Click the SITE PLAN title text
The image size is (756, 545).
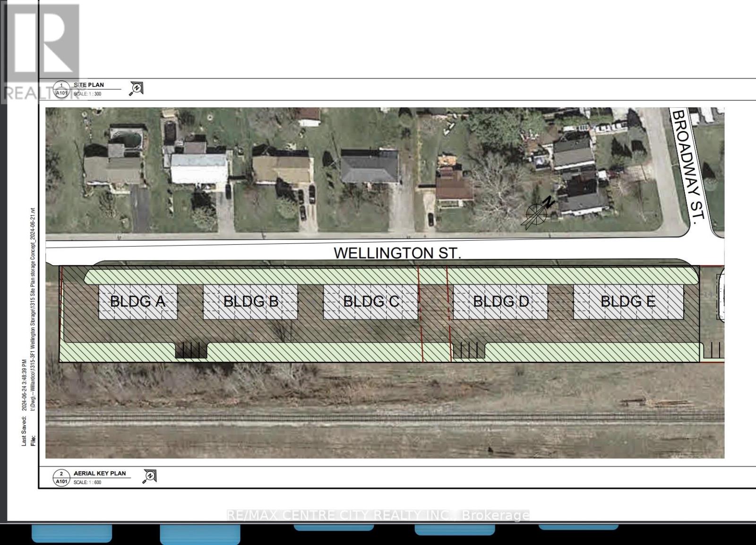pos(89,85)
